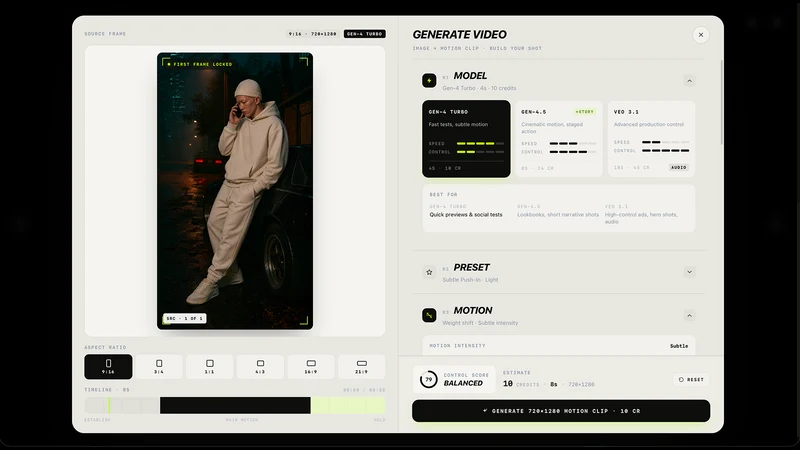Click the Model lightning bolt icon
Screen dimensions: 800x450
pyautogui.click(x=429, y=81)
